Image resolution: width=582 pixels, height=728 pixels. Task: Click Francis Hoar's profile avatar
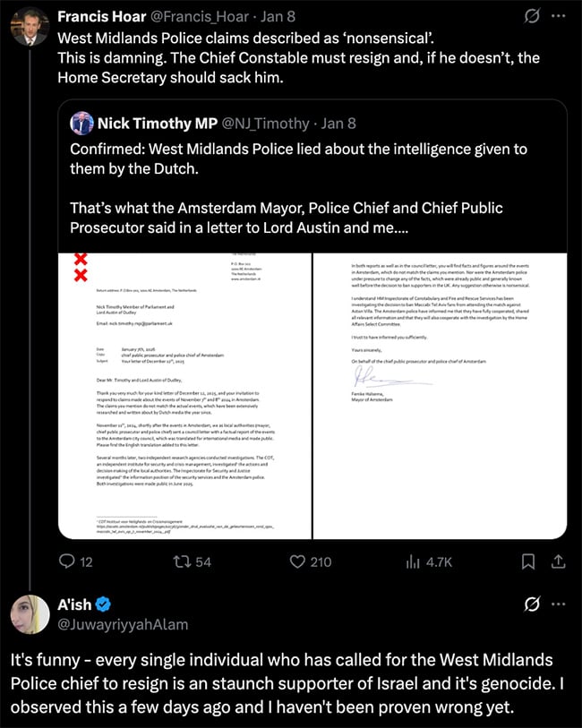pyautogui.click(x=28, y=25)
